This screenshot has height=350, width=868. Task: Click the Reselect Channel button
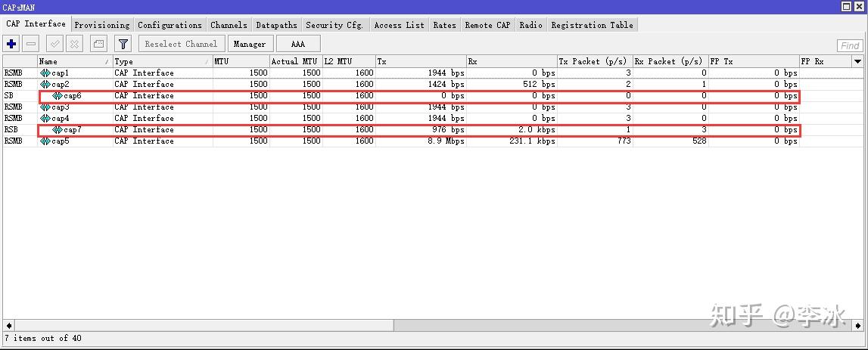pos(181,44)
